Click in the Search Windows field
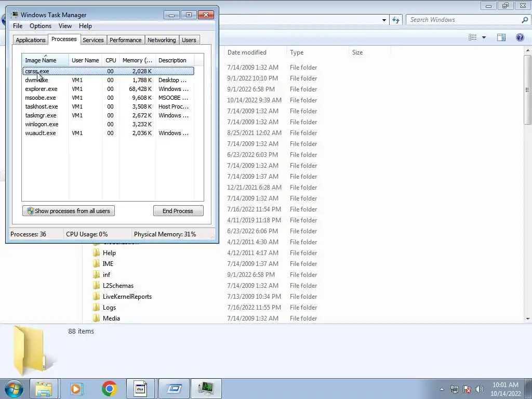Viewport: 532px width, 399px height. coord(463,20)
